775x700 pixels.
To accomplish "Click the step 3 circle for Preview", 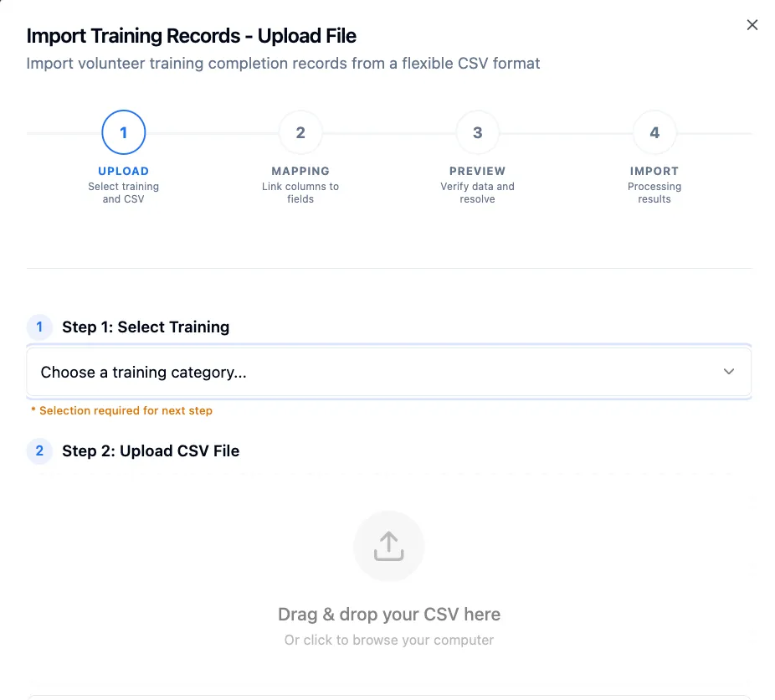I will click(x=477, y=133).
